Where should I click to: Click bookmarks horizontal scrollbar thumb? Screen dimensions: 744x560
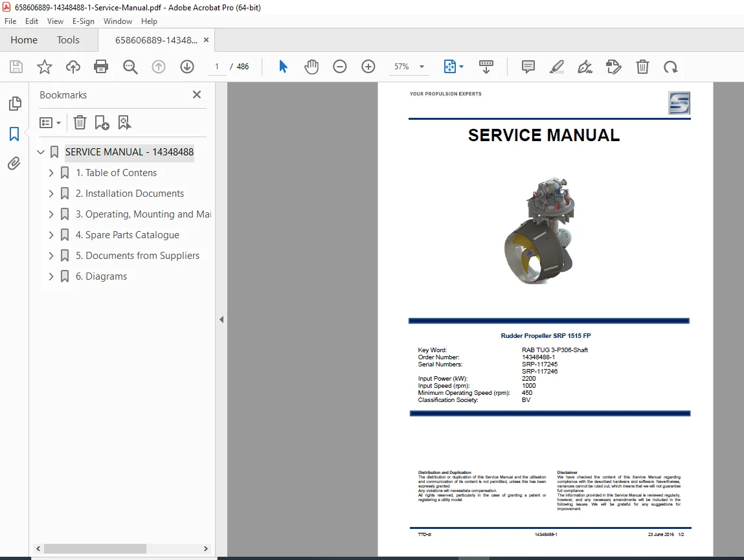pos(95,548)
